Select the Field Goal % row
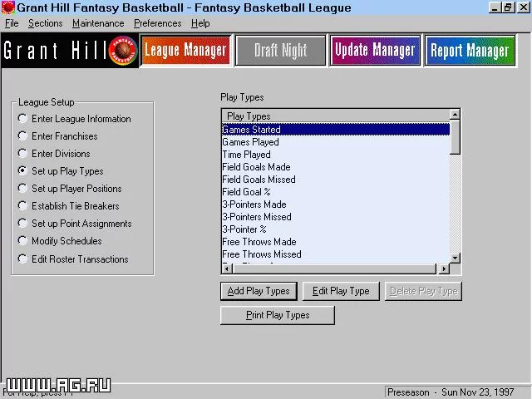Viewport: 532px width, 399px height. click(x=336, y=192)
